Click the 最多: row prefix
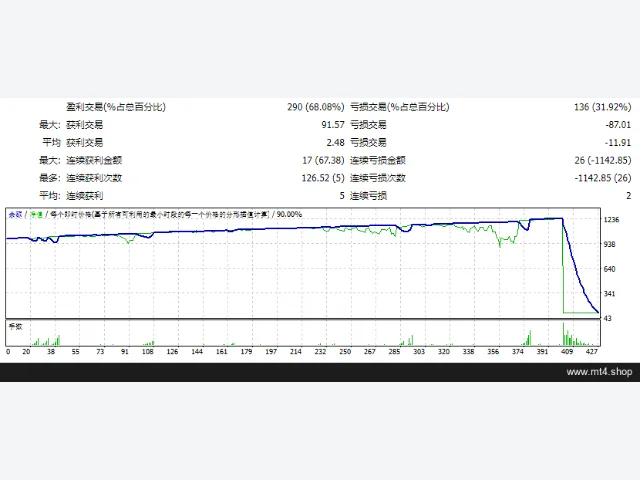640x480 pixels. pos(49,178)
